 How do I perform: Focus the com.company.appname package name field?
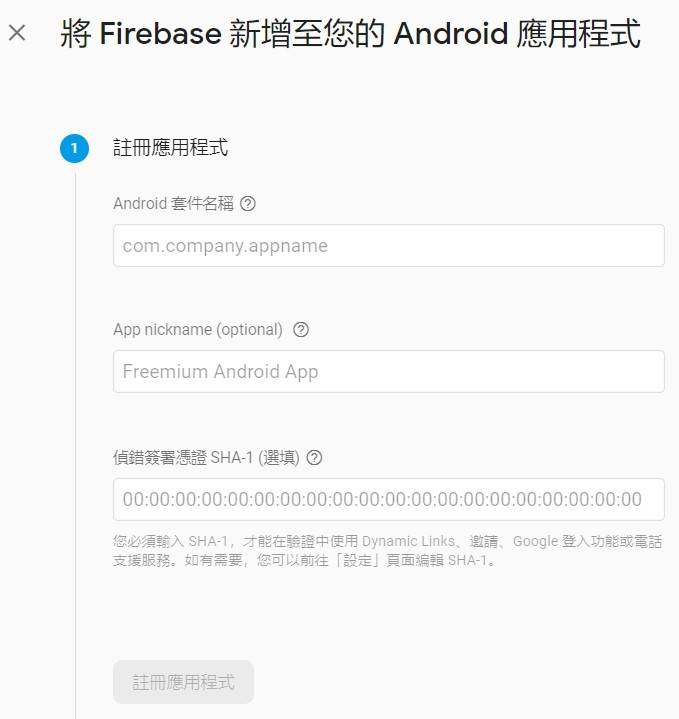(x=388, y=245)
